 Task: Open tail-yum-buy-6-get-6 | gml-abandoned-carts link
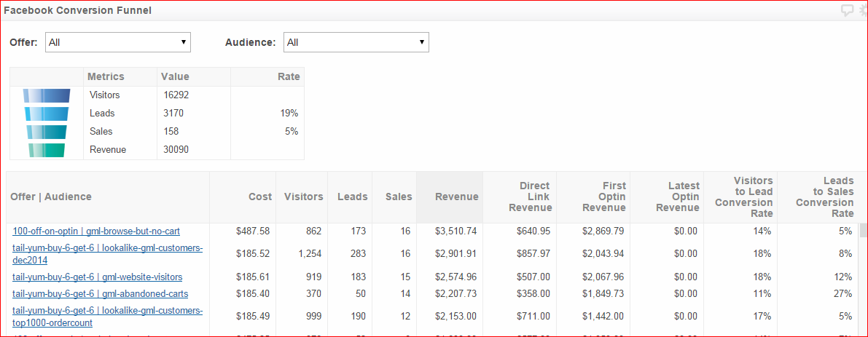100,294
